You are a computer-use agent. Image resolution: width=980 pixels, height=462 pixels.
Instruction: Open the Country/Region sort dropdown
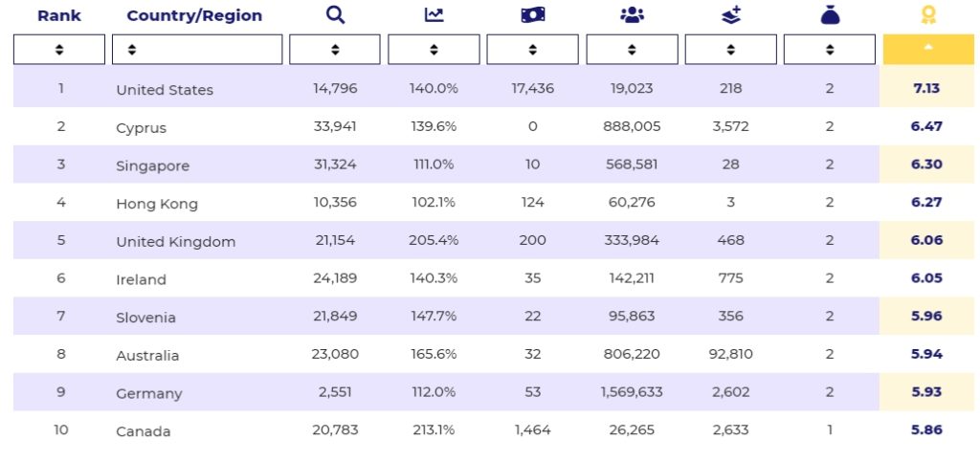pos(197,50)
